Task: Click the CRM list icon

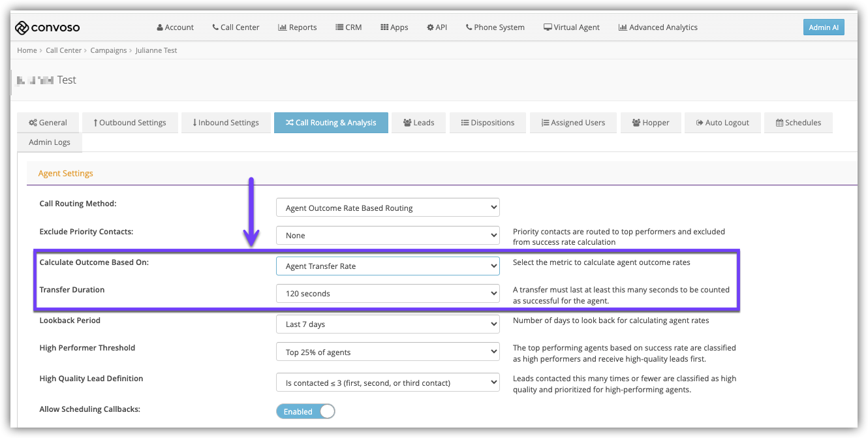Action: (x=339, y=27)
